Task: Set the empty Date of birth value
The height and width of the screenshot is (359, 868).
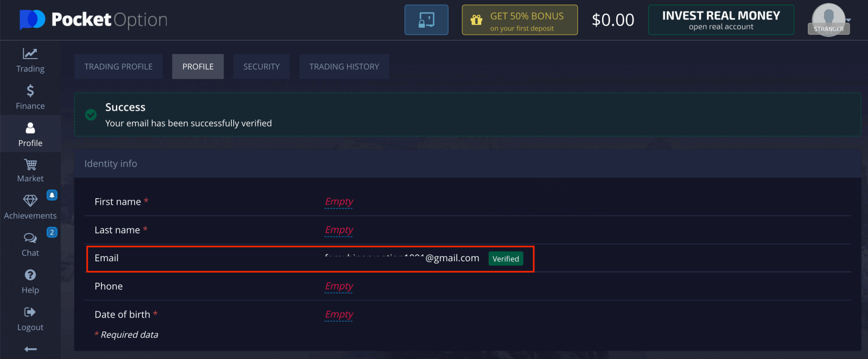Action: [x=339, y=314]
